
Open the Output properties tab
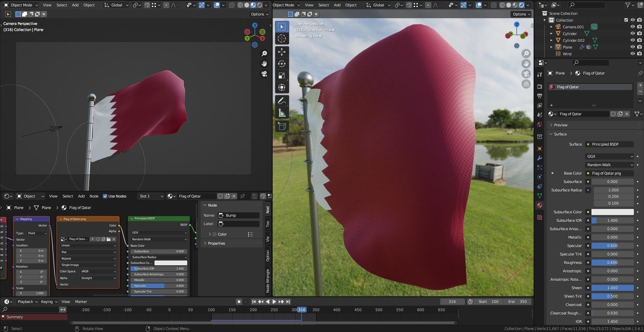(x=540, y=96)
